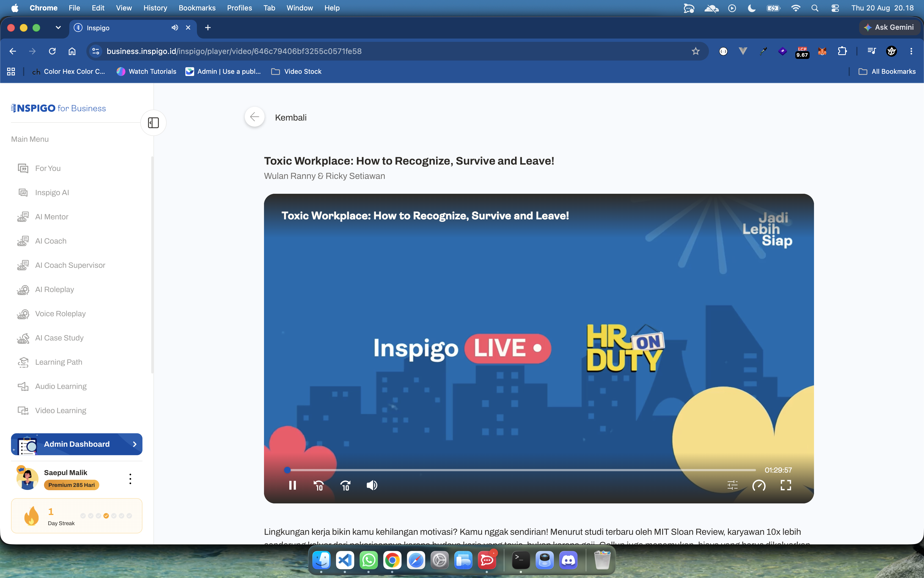Open MetaMask fox extension
This screenshot has height=578, width=924.
pos(822,51)
